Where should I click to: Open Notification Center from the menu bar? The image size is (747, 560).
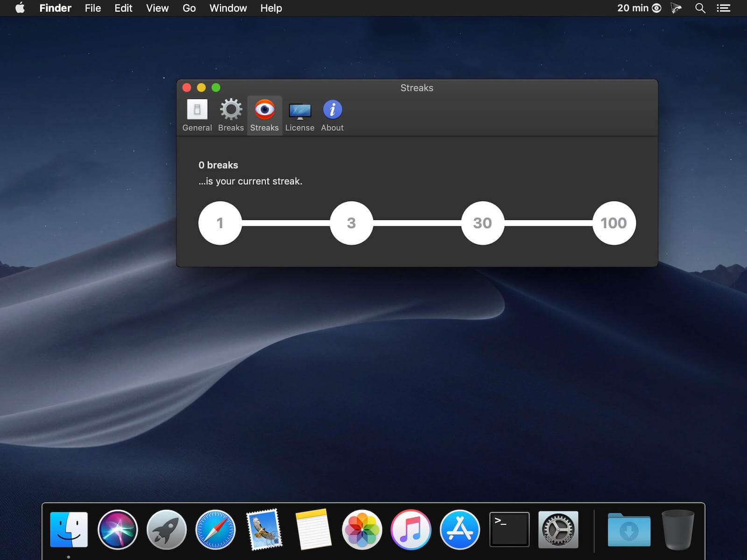(x=724, y=8)
